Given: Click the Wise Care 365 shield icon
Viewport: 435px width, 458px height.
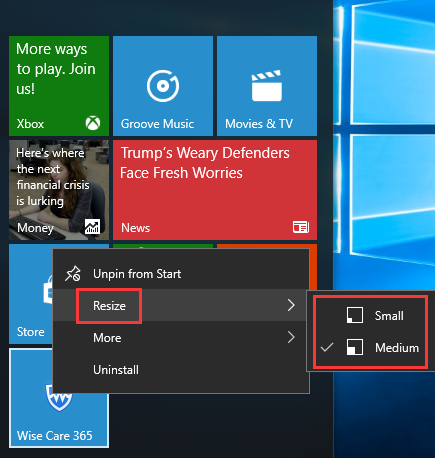Looking at the screenshot, I should (x=59, y=398).
